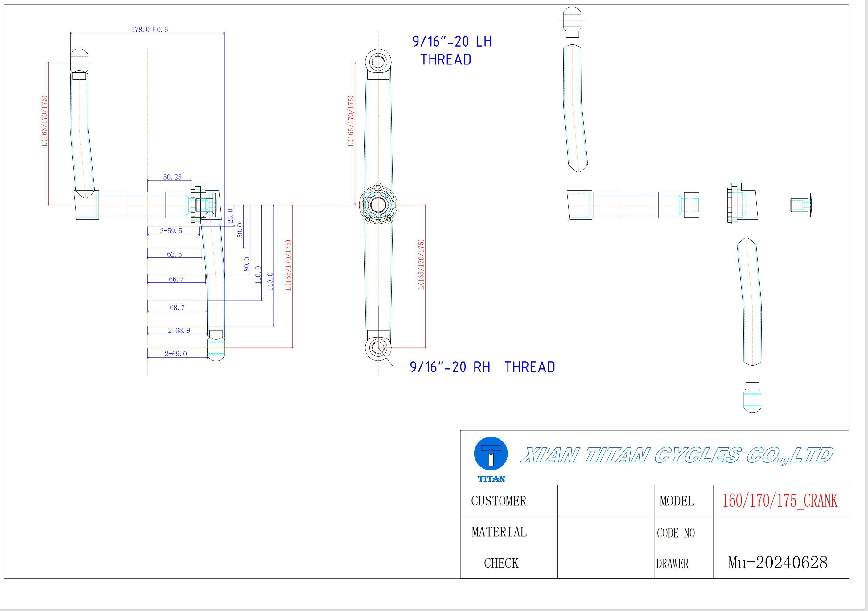
Task: Click the Mu-20240628 drawer value
Action: 778,563
